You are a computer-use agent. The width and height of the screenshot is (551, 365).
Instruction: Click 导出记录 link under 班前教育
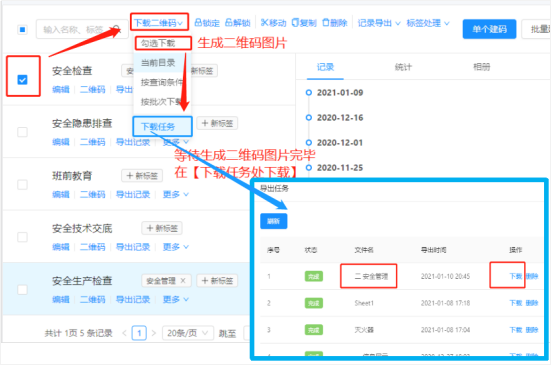pyautogui.click(x=133, y=194)
